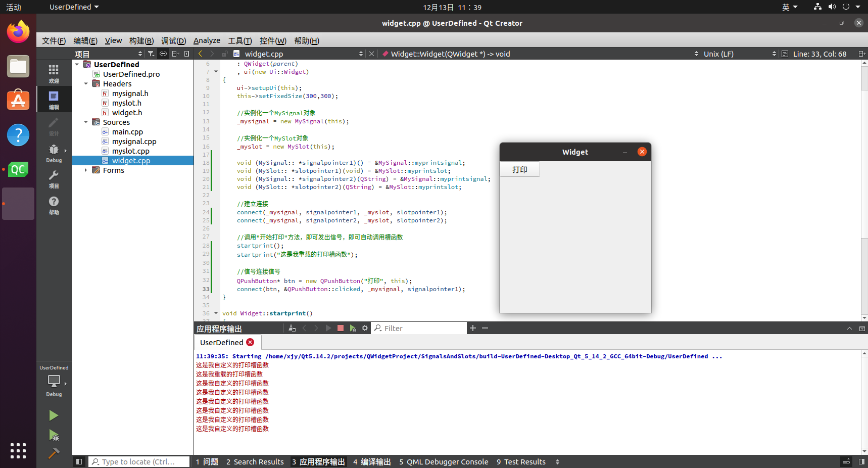Open the Welcome mode in the sidebar
The height and width of the screenshot is (468, 868).
pyautogui.click(x=54, y=72)
